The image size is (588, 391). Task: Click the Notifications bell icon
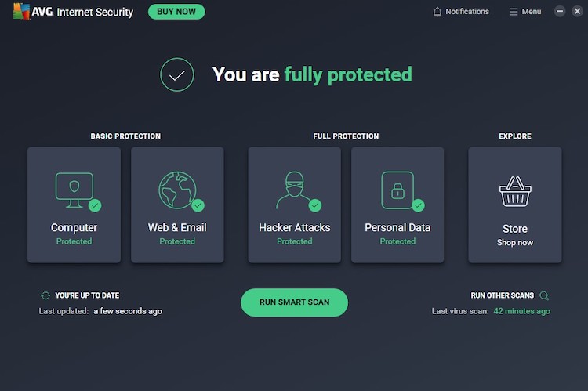coord(437,12)
